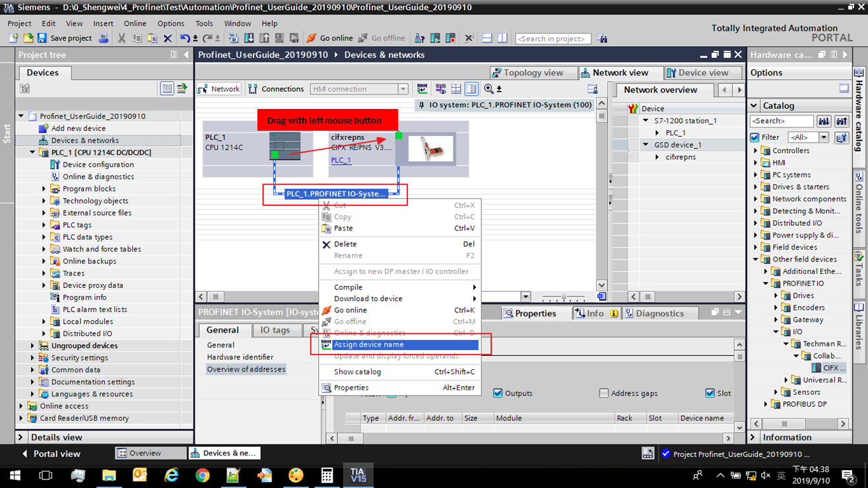Click the Upload from device toolbar icon
Image resolution: width=868 pixels, height=488 pixels.
[x=264, y=38]
